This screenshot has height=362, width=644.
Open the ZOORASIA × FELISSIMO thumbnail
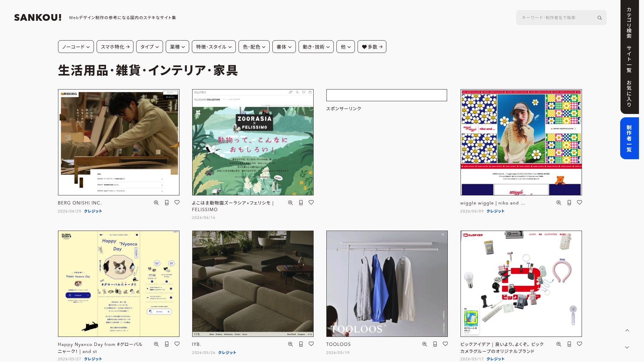pyautogui.click(x=253, y=142)
